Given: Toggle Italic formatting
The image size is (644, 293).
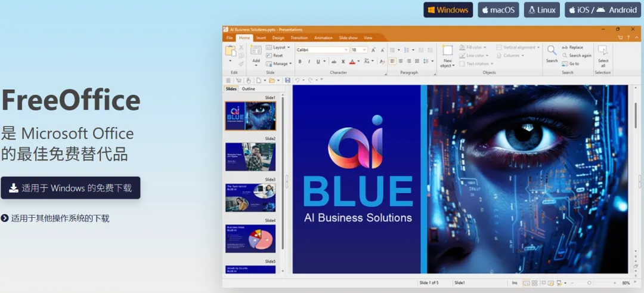Looking at the screenshot, I should (309, 61).
